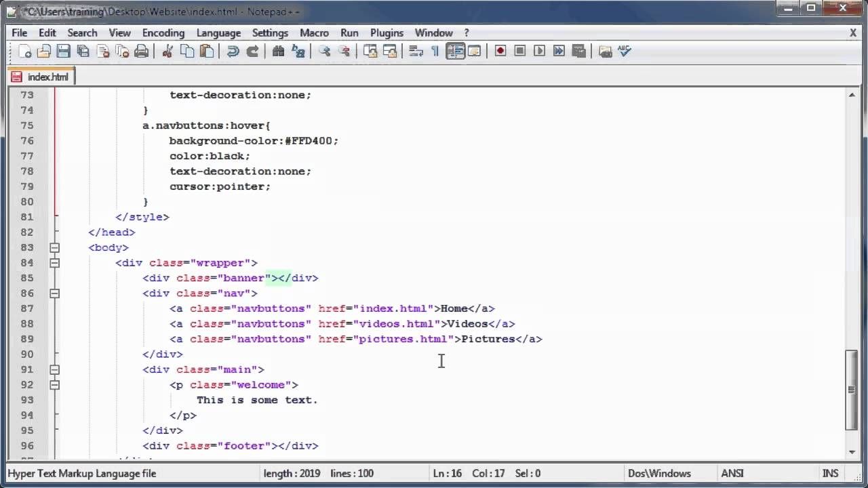Viewport: 868px width, 488px height.
Task: Toggle word wrap in toolbar
Action: click(x=416, y=52)
